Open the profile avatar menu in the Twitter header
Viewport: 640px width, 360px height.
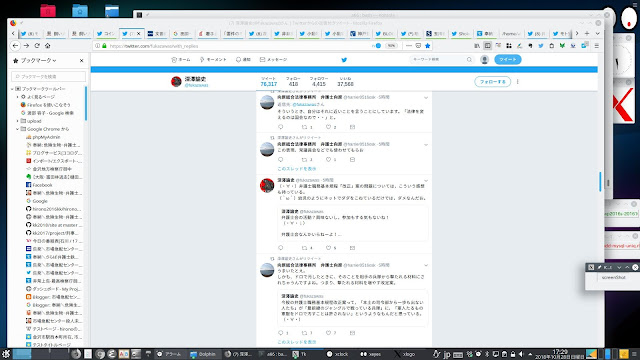[x=484, y=60]
